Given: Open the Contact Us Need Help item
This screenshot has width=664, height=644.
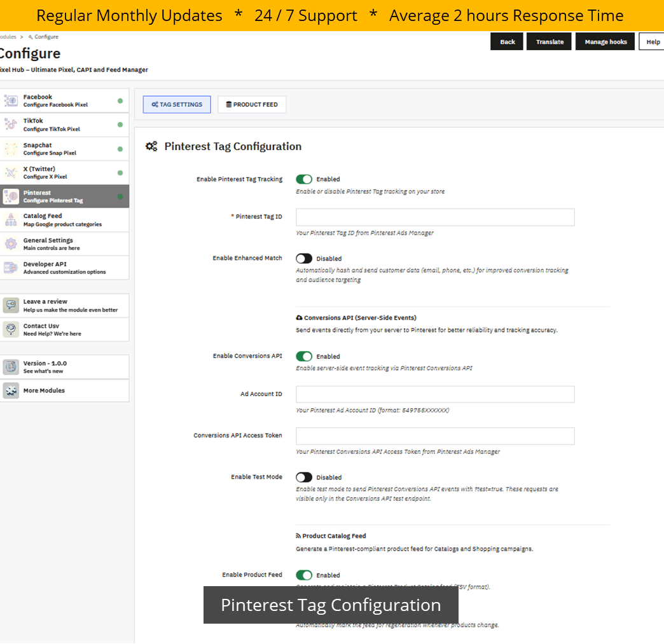Looking at the screenshot, I should click(x=64, y=329).
